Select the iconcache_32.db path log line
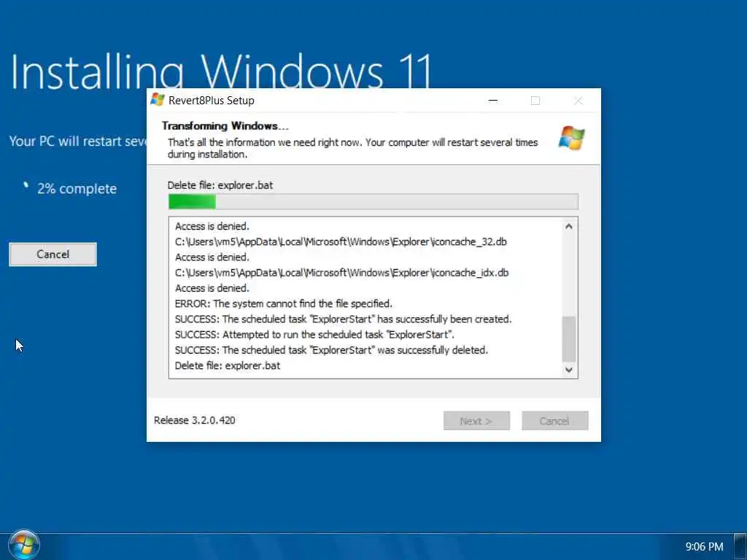The height and width of the screenshot is (560, 747). coord(341,241)
